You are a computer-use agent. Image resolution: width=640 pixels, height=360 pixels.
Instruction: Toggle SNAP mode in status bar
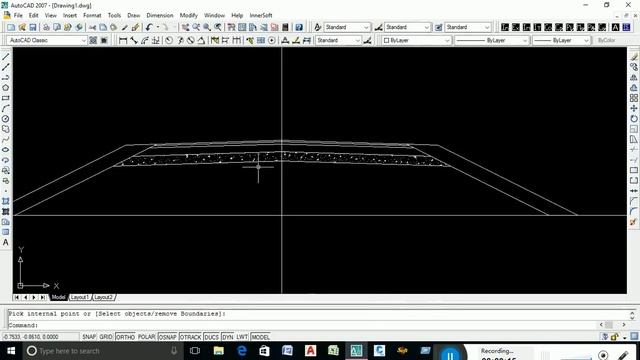pos(89,337)
